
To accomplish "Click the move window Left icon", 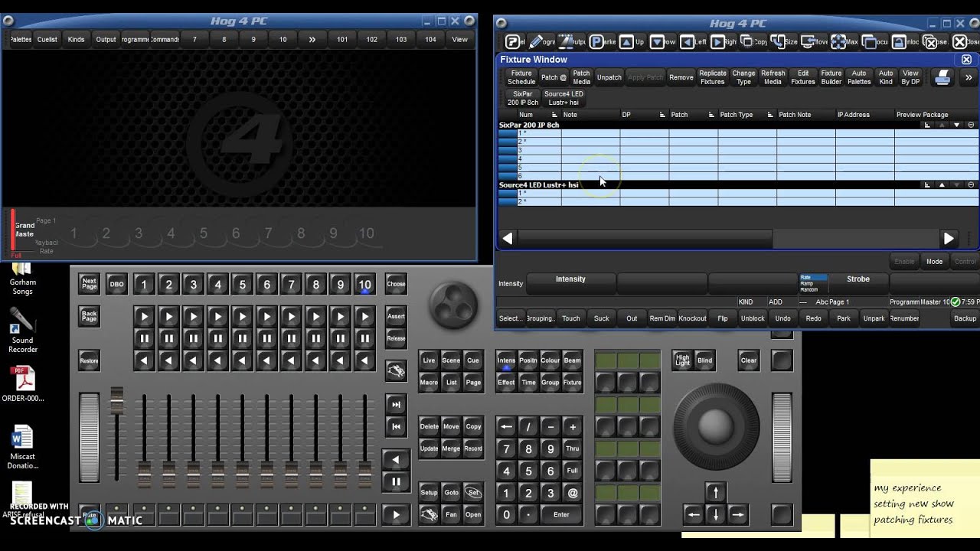I will point(687,42).
